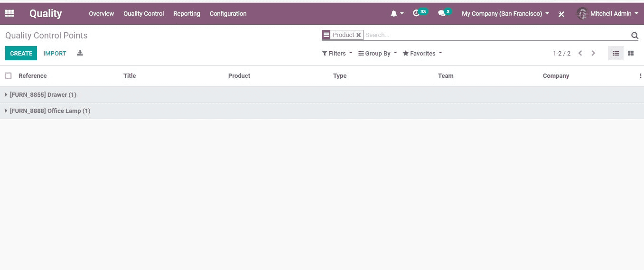Expand the [FURN_8888] Office Lamp group

322,111
